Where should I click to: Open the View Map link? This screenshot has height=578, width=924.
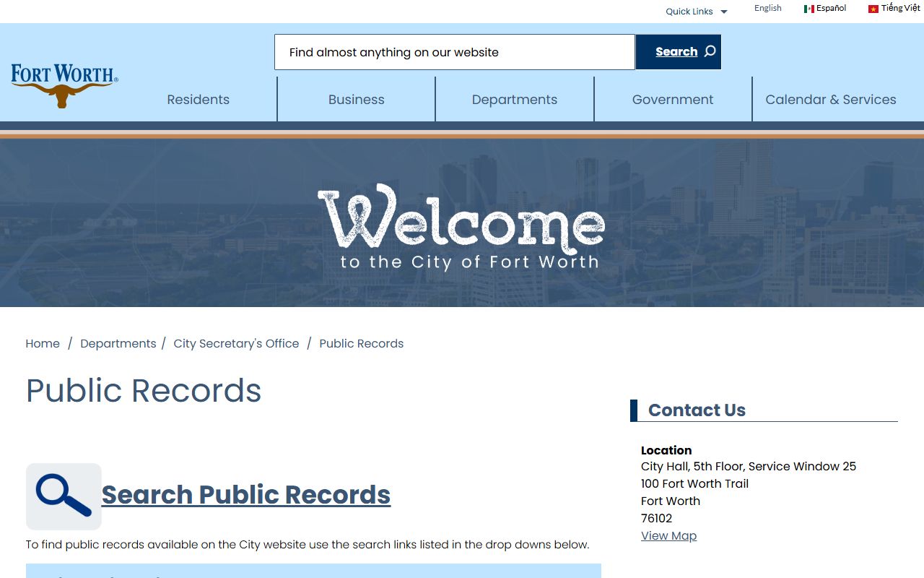(x=668, y=535)
